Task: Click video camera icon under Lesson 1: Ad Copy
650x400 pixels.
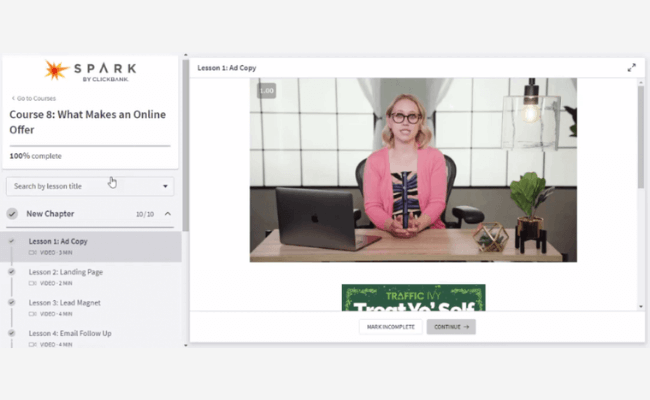Action: (33, 253)
